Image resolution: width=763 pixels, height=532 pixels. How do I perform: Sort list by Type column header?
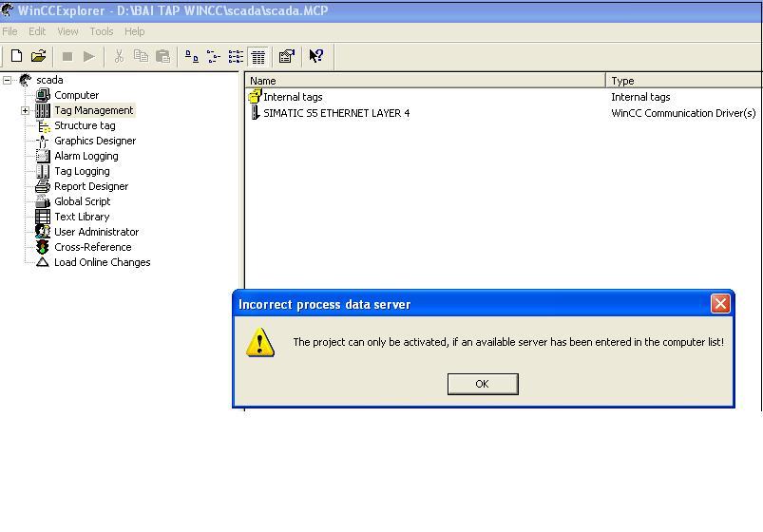684,81
